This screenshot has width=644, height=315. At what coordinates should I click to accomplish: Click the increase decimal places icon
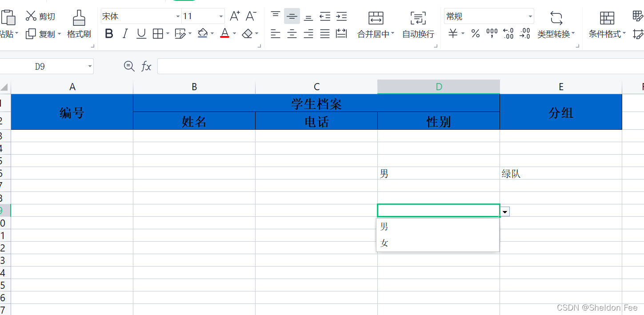508,34
